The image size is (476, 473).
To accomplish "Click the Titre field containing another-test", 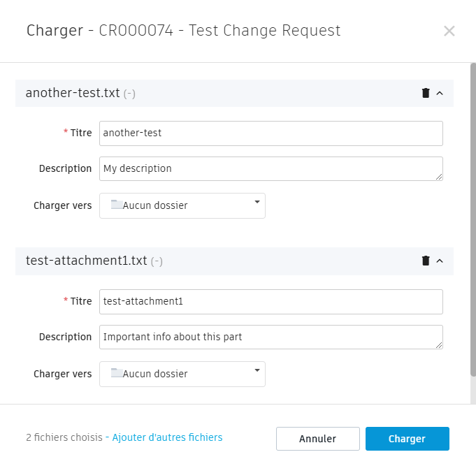I will coord(271,133).
